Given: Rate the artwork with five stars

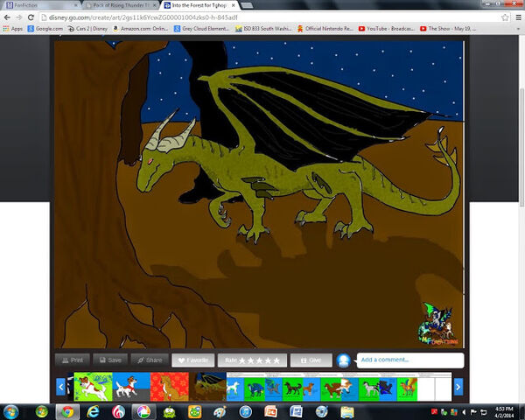Looking at the screenshot, I should click(276, 360).
